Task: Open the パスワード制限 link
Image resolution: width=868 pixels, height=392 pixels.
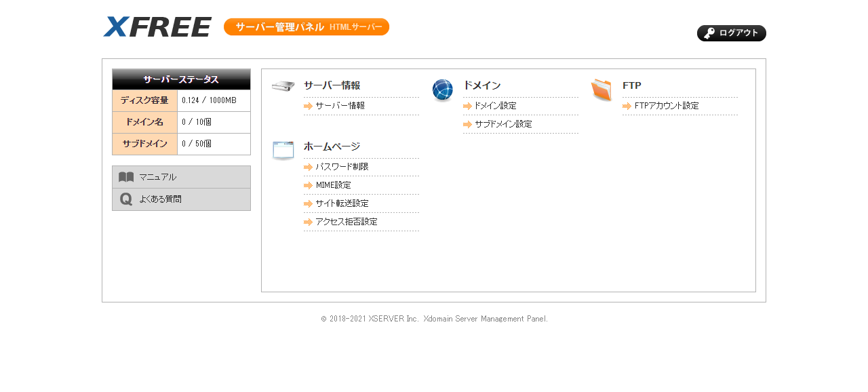Action: pos(342,167)
